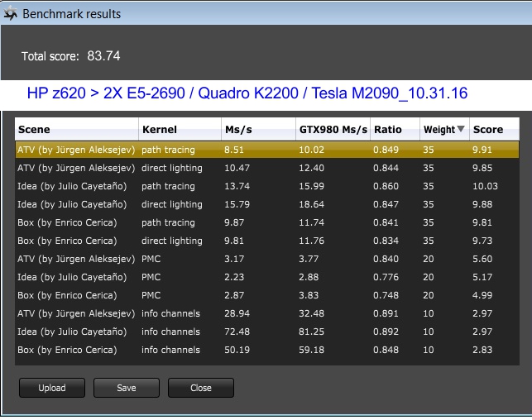Close the benchmark results dialog
The image size is (532, 420).
[x=201, y=388]
